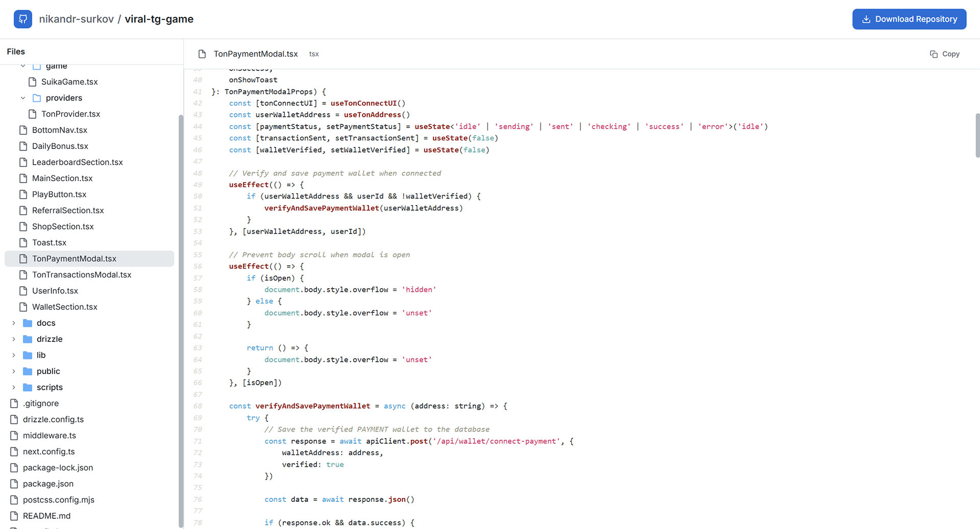Click the GitHub logo icon in the header
Viewport: 980px width, 529px height.
(23, 19)
